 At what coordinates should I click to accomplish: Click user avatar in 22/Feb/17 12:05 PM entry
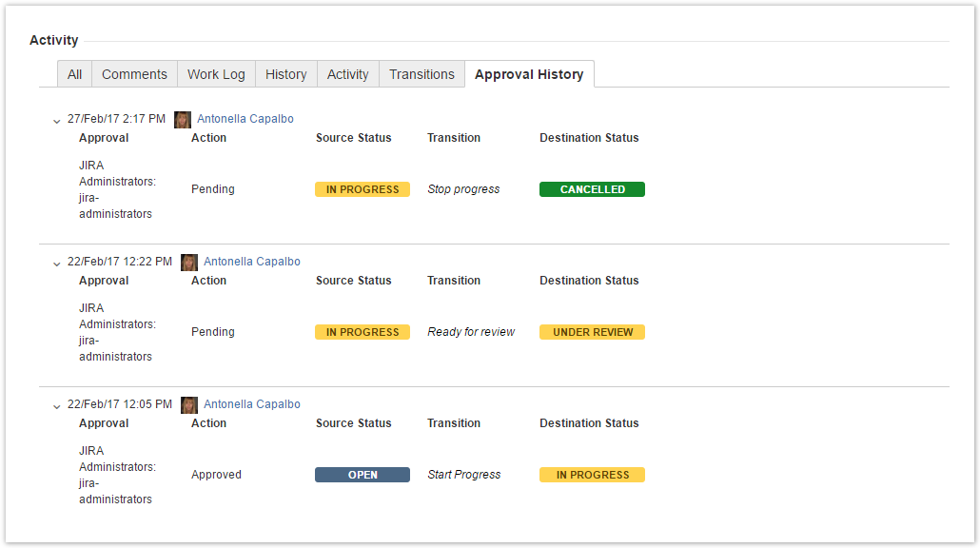tap(189, 405)
